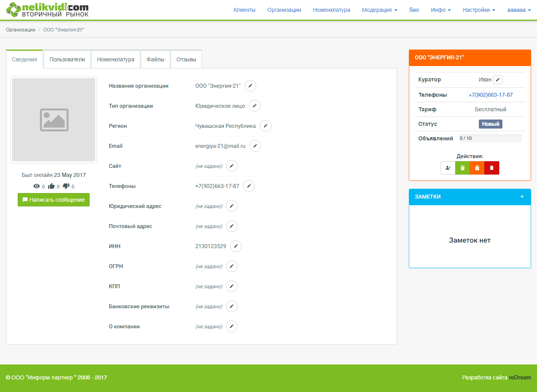Click the thumbs up icon
Image resolution: width=537 pixels, height=392 pixels.
coord(51,186)
